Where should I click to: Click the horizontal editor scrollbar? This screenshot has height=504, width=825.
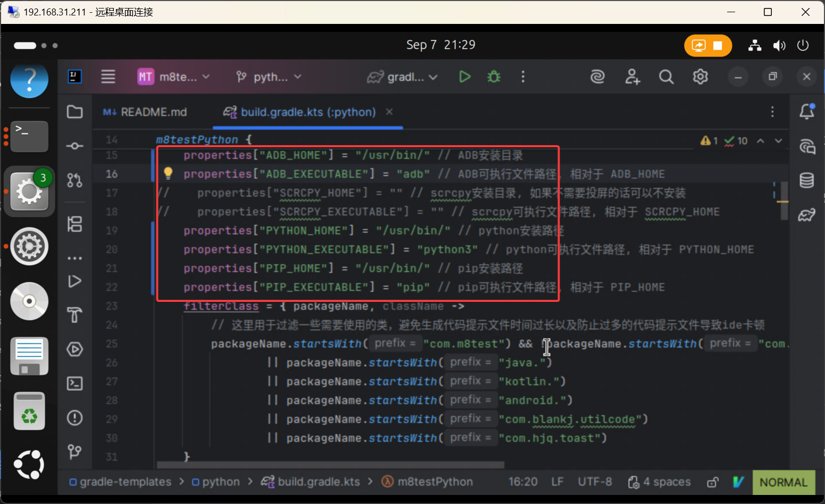click(330, 465)
